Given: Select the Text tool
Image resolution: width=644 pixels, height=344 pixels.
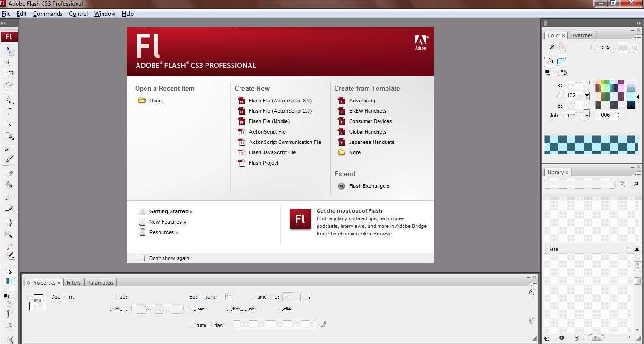Looking at the screenshot, I should click(x=9, y=111).
